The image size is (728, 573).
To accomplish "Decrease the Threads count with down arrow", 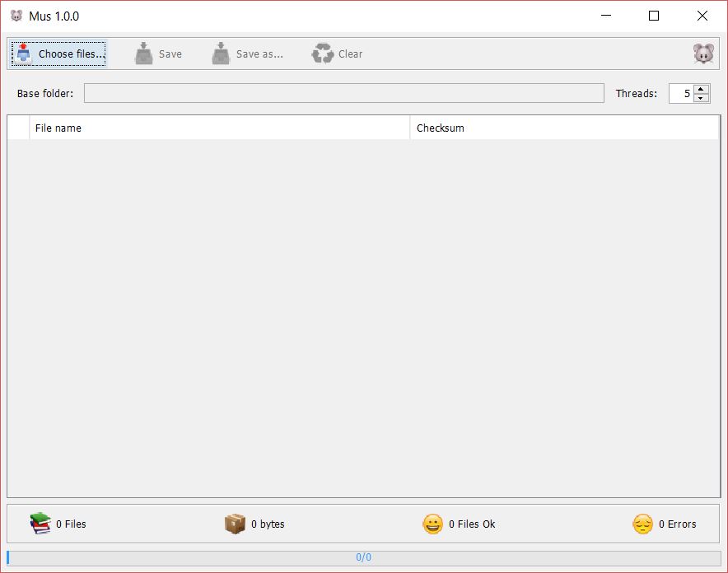I will coord(701,98).
